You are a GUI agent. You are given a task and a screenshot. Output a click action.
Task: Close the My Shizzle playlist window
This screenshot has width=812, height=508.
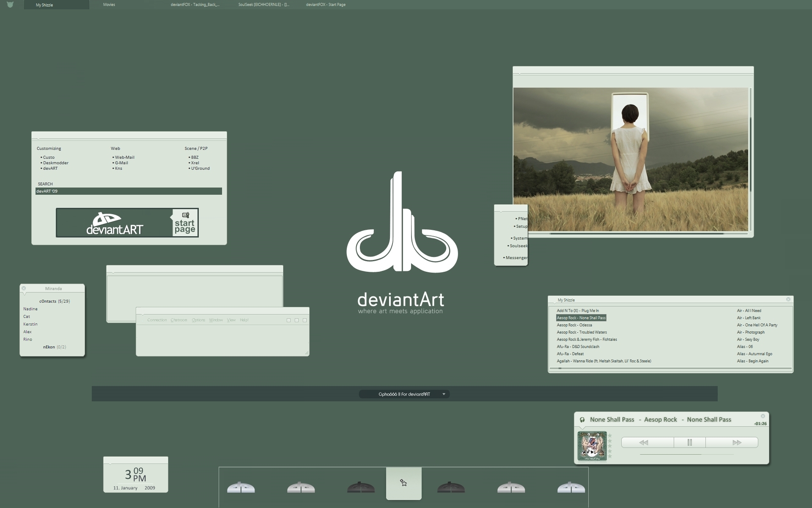[788, 299]
